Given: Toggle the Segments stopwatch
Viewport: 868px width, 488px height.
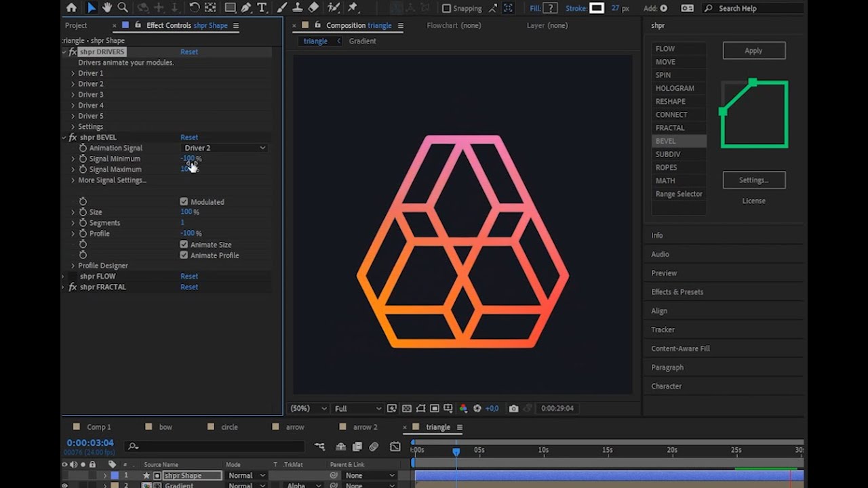Looking at the screenshot, I should [83, 223].
